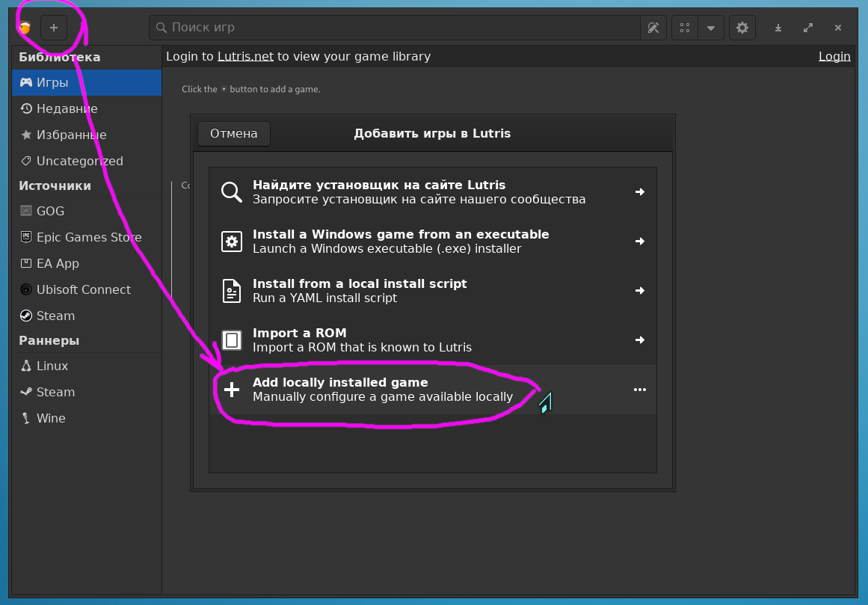This screenshot has height=605, width=868.
Task: Open Избранные favorites category
Action: pos(87,135)
